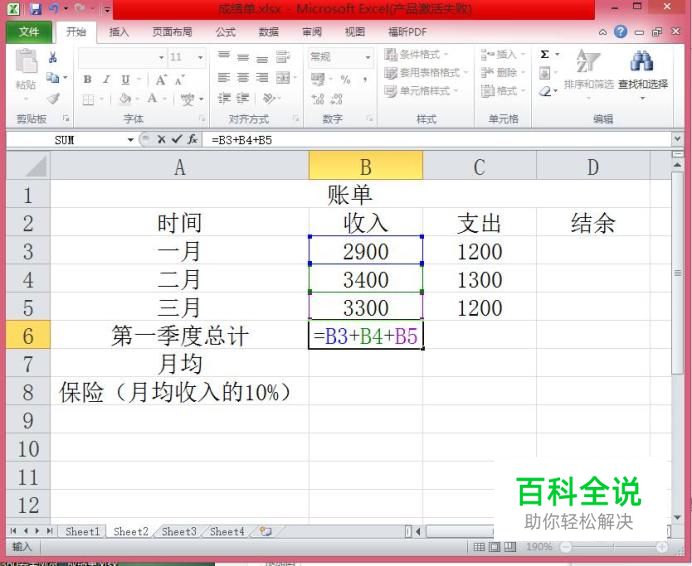Switch to the Page Layout tab
692x566 pixels.
pos(172,32)
